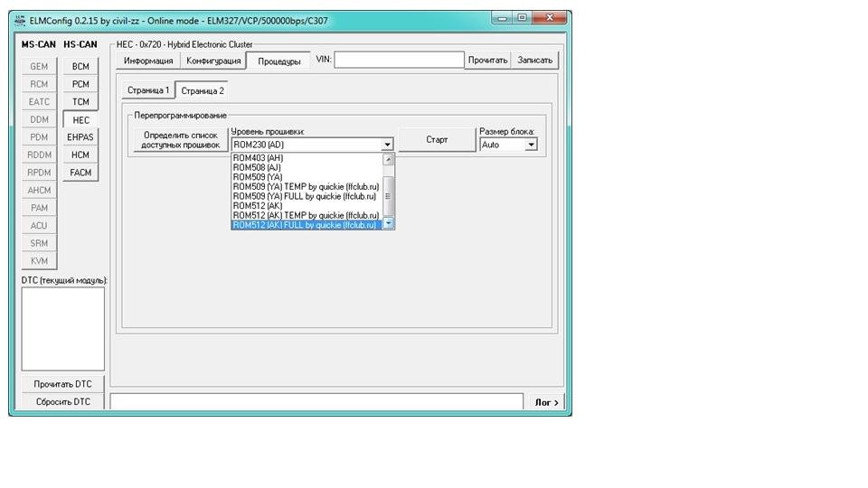Viewport: 868px width, 488px height.
Task: Select the ACU module button
Action: pos(39,226)
